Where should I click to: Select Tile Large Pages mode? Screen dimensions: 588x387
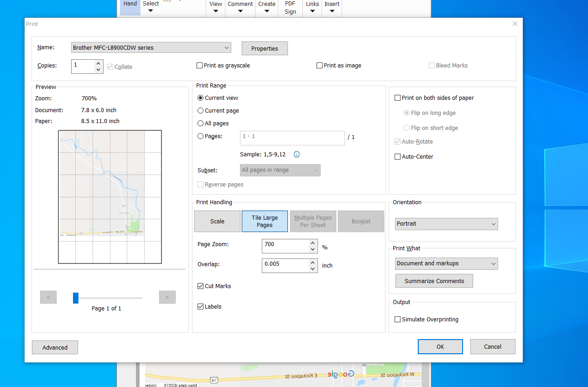[265, 221]
